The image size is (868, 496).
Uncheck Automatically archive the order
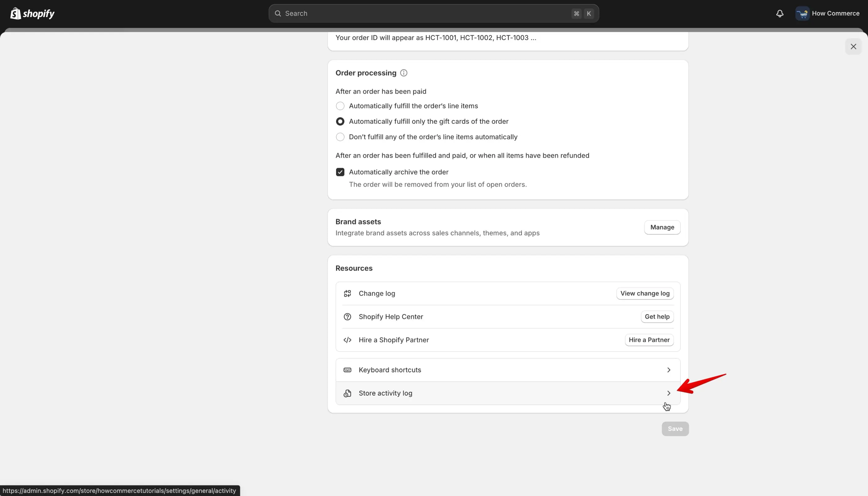pos(340,172)
